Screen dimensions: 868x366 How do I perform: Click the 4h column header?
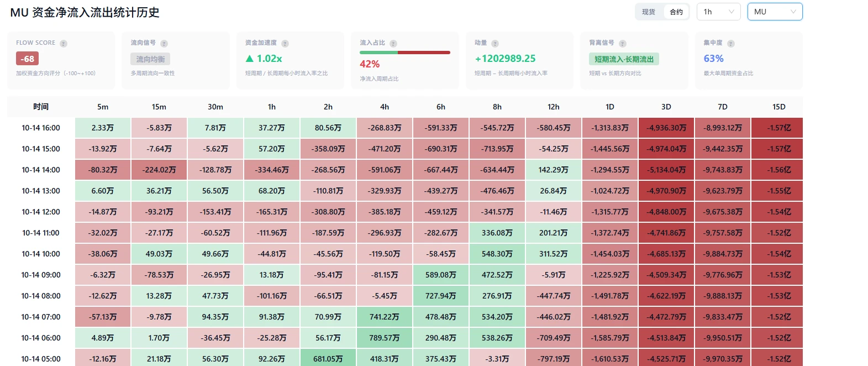pos(385,107)
